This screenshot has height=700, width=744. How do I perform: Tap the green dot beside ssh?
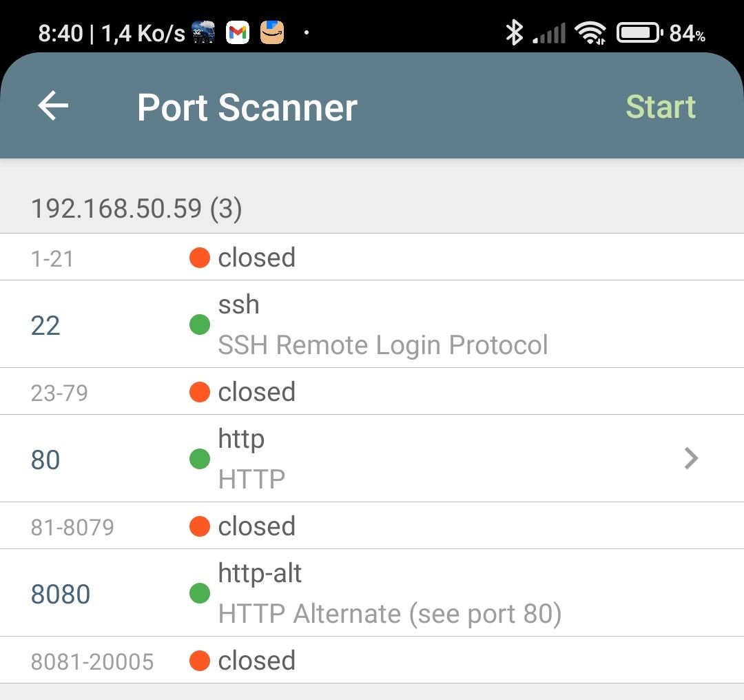point(200,325)
